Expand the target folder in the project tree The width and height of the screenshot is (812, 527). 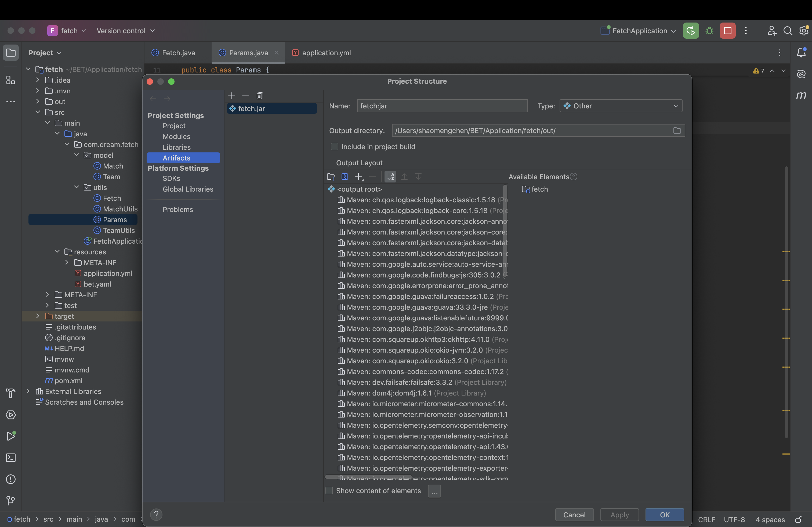(x=38, y=316)
